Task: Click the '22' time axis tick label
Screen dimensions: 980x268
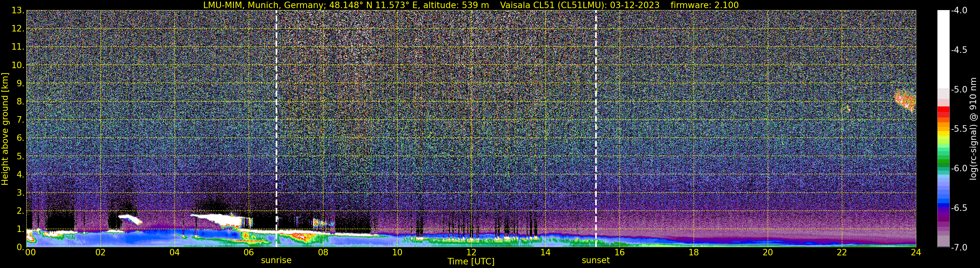Action: [842, 253]
